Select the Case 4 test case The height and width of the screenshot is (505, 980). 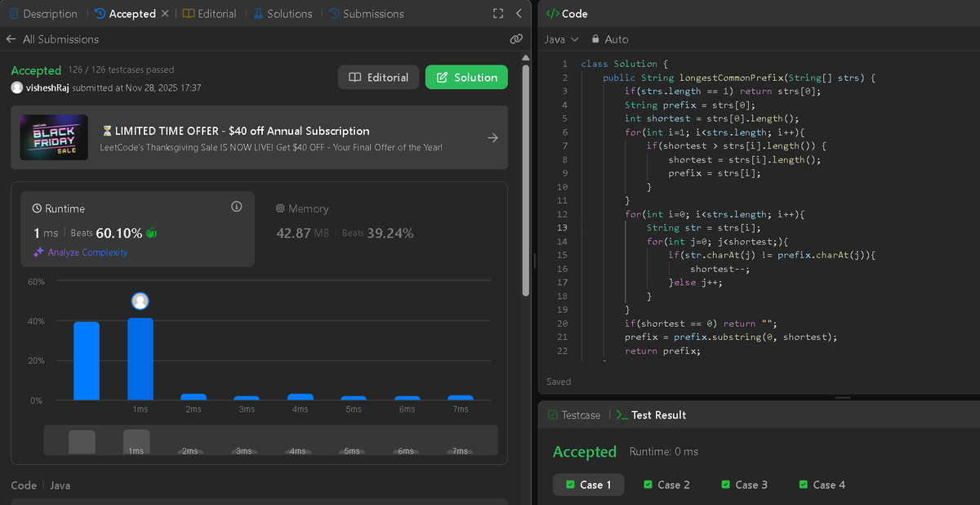click(x=822, y=484)
